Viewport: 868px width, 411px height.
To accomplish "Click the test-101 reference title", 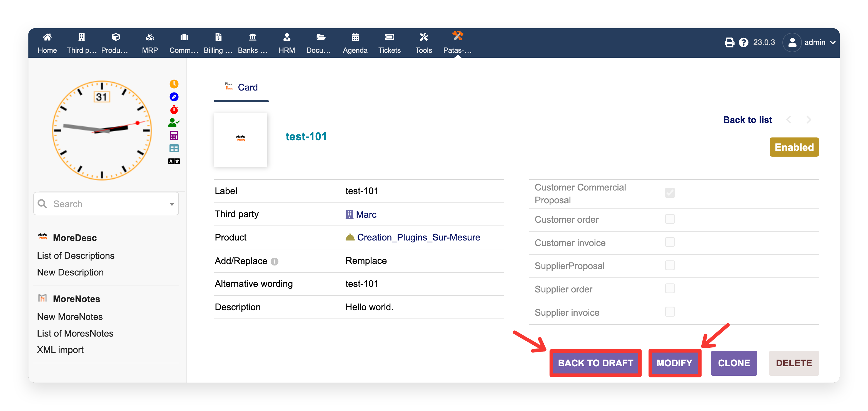I will pyautogui.click(x=306, y=136).
